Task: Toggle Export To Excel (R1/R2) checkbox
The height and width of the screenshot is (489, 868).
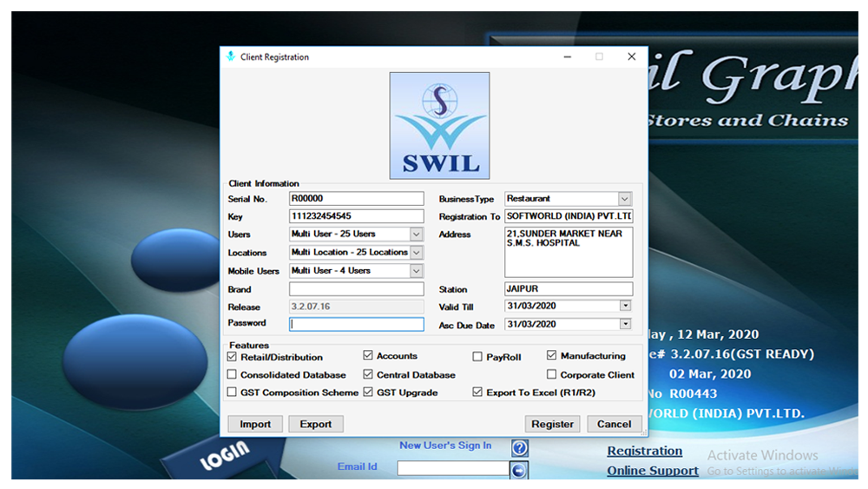Action: pos(477,392)
